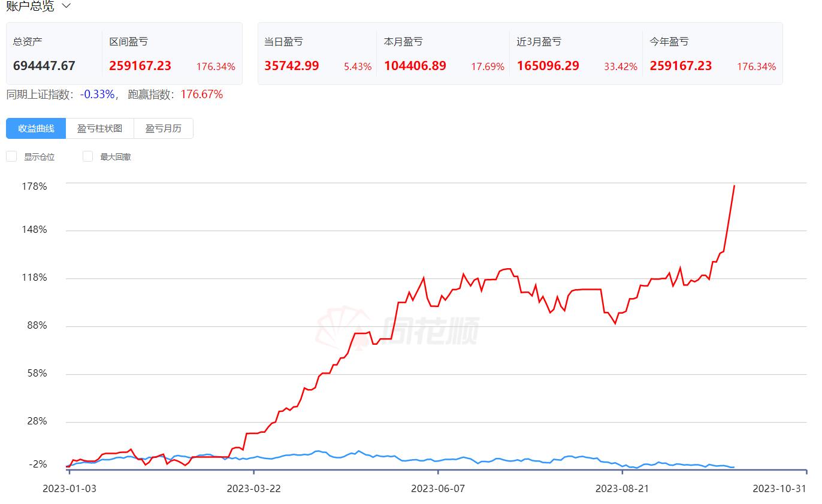Click the blue index line's right end
Screen dimensions: 822x504
pos(733,467)
